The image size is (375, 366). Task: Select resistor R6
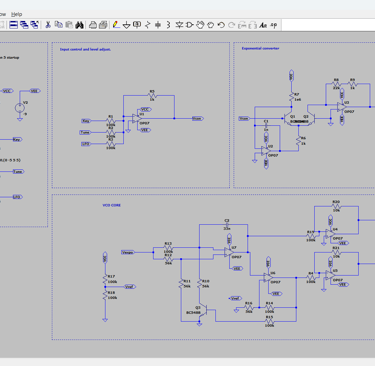(x=298, y=141)
